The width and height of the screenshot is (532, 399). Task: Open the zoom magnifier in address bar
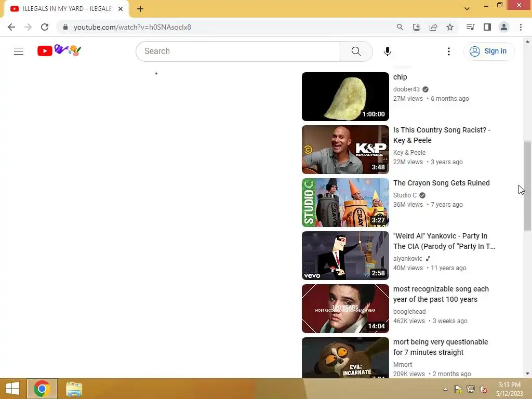[x=400, y=27]
